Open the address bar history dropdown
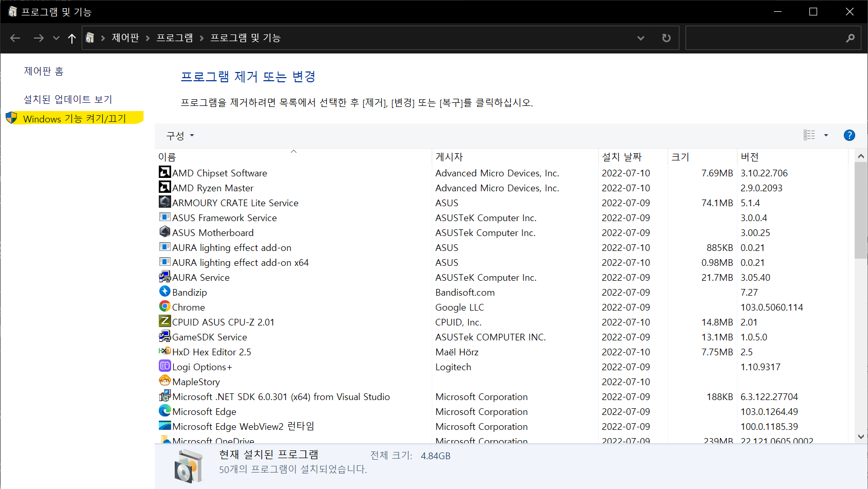The width and height of the screenshot is (868, 489). 641,38
